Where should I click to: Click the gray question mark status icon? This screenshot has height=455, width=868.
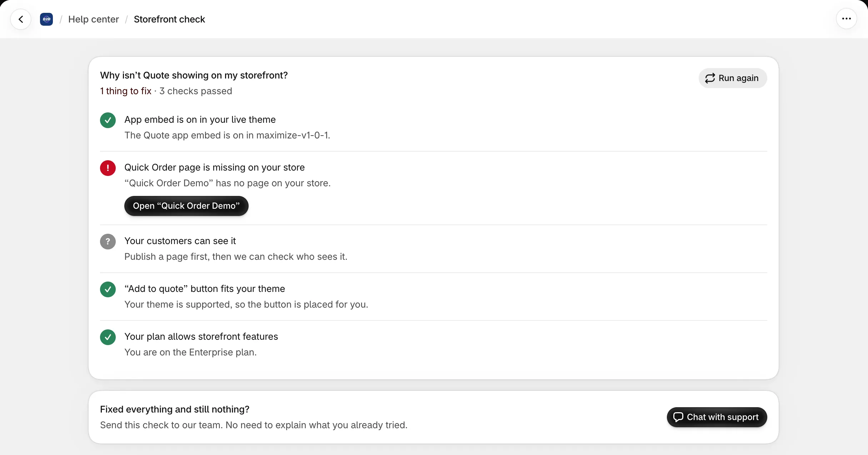(108, 242)
